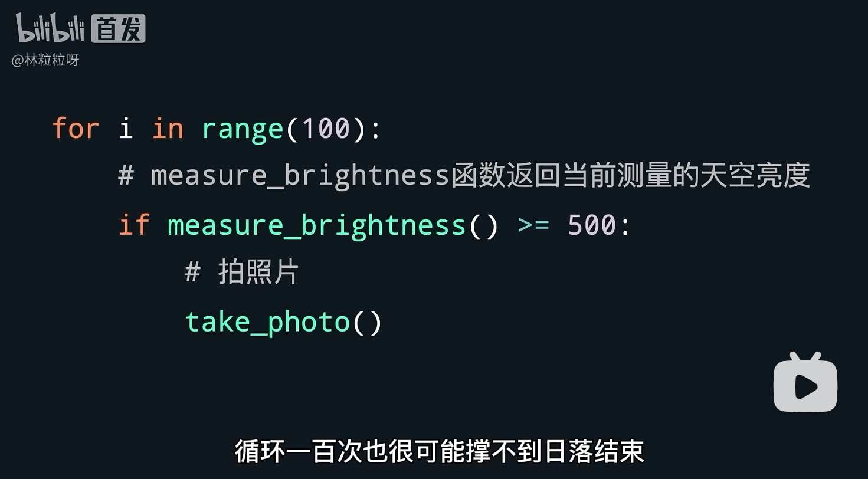Click the threshold value 500
Screen dimensions: 868x479
[592, 225]
